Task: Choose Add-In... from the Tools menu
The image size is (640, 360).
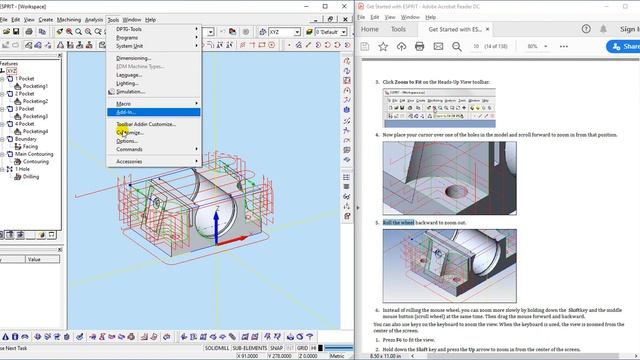Action: [153, 112]
